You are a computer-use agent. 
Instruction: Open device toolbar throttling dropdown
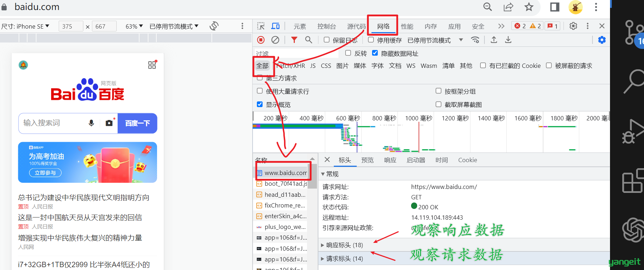[x=174, y=26]
